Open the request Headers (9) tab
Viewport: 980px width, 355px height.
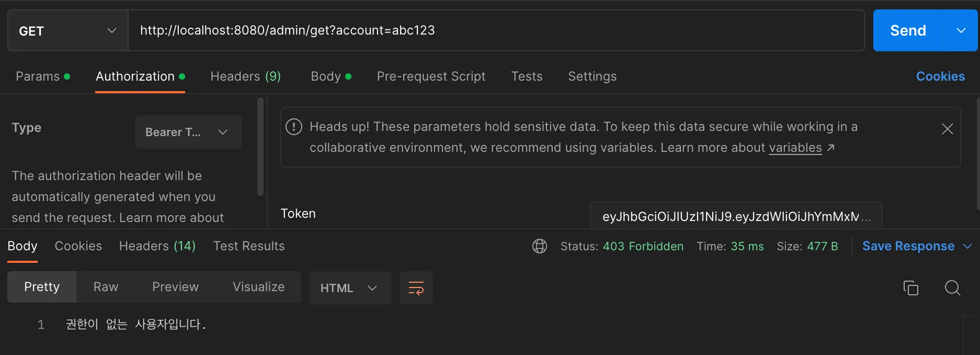coord(245,76)
